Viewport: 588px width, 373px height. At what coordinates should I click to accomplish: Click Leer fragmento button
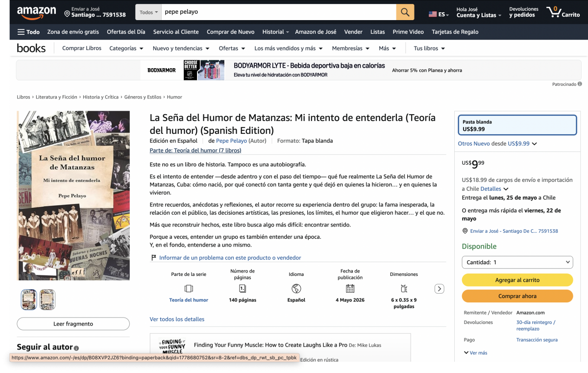[x=73, y=324]
